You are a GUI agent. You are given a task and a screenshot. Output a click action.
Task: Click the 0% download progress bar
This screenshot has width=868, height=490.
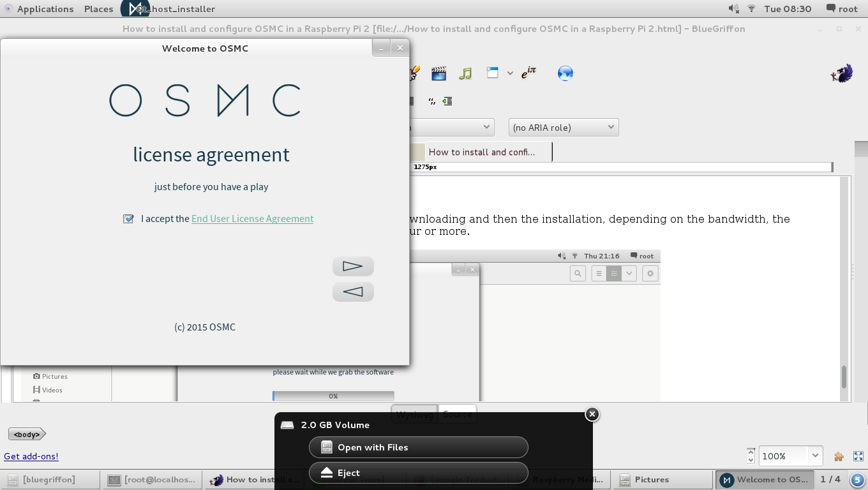(x=333, y=396)
